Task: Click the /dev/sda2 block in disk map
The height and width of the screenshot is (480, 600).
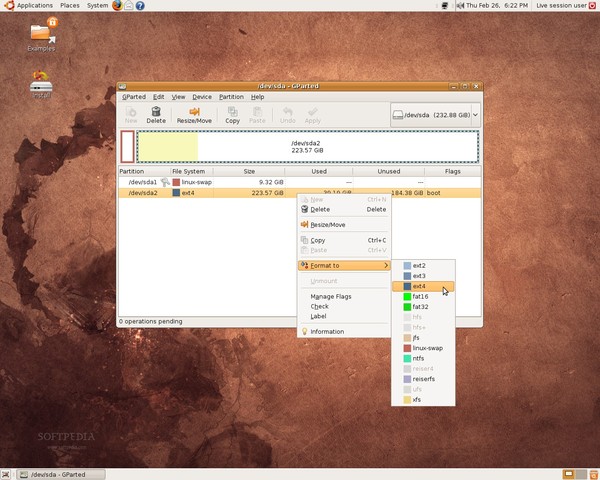Action: point(308,147)
